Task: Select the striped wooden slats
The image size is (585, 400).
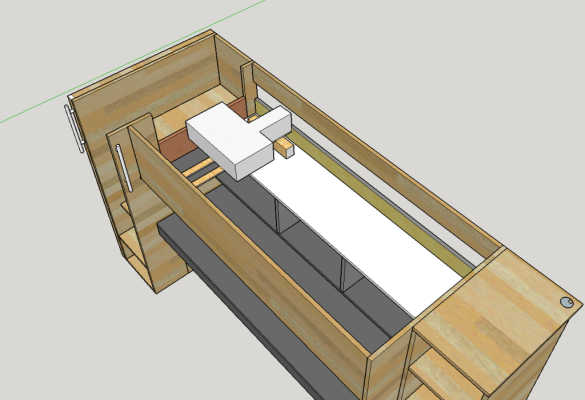Action: pyautogui.click(x=203, y=172)
